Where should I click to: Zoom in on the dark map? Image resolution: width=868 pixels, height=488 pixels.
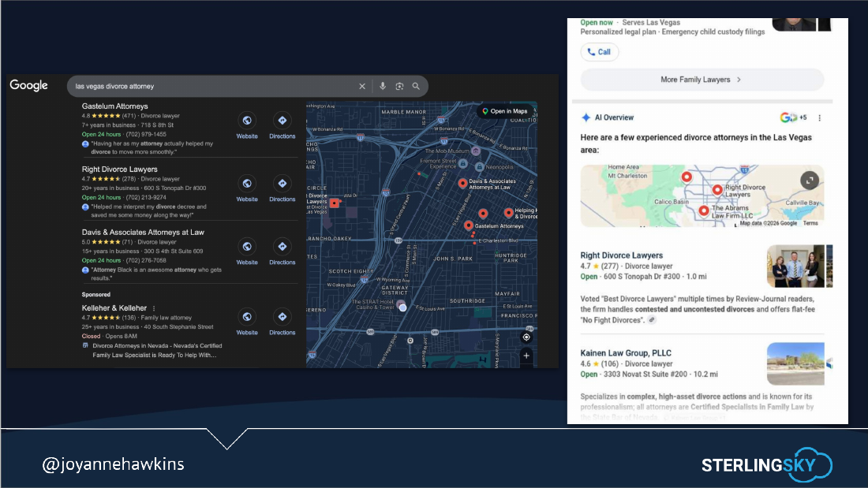pyautogui.click(x=526, y=356)
